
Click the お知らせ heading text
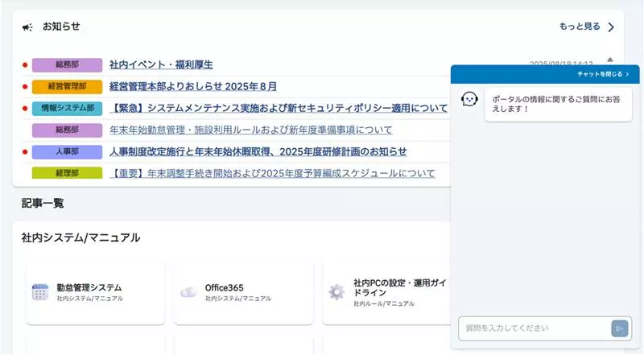coord(61,27)
